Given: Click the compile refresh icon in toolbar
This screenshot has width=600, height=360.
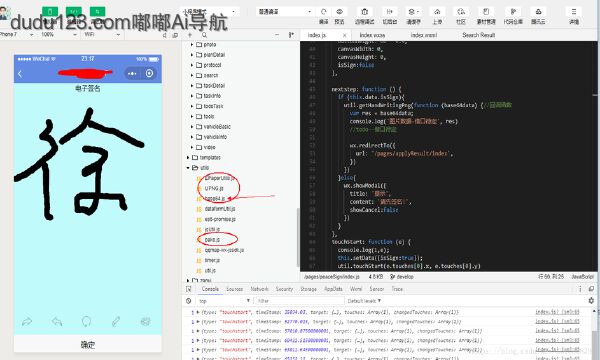Looking at the screenshot, I should [324, 11].
